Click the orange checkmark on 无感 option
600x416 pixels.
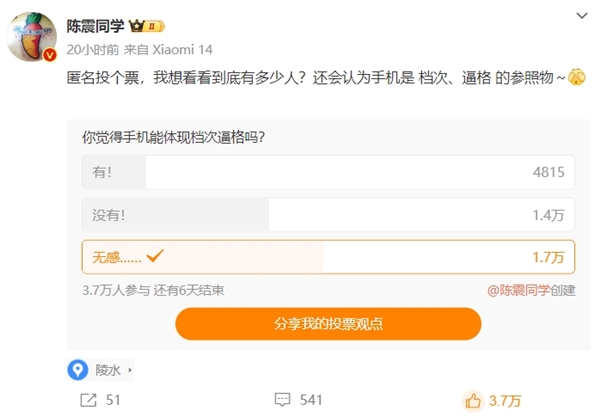click(155, 257)
